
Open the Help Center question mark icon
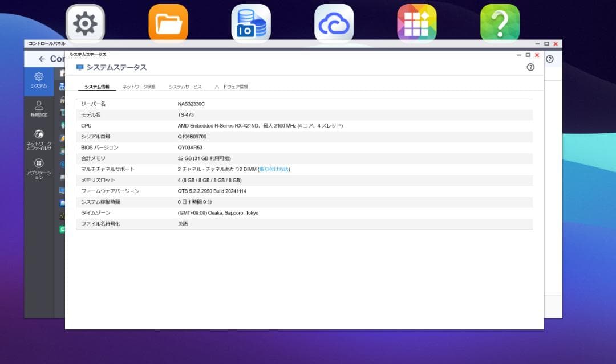(500, 23)
